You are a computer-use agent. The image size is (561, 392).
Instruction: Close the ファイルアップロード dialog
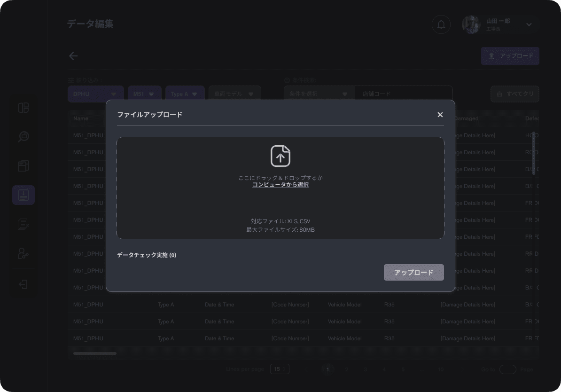click(440, 114)
